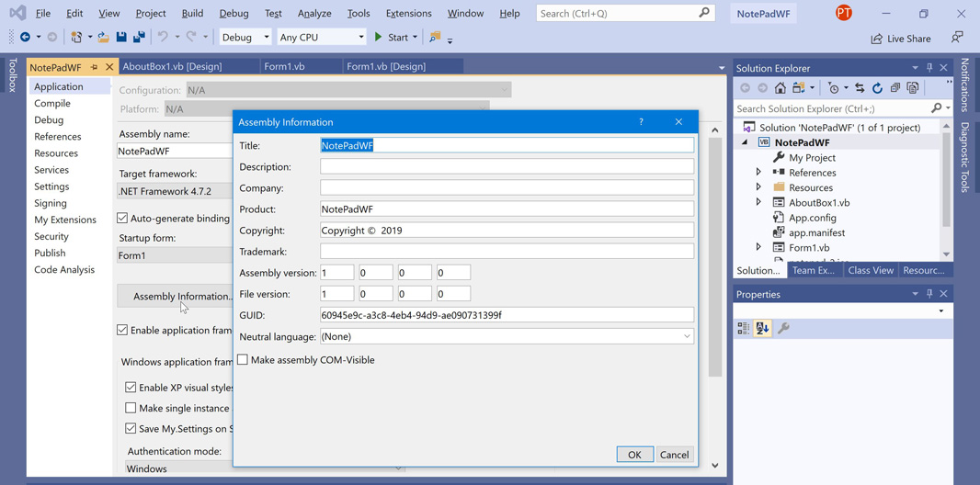Switch to the Form1.vb [Design] tab
The height and width of the screenshot is (485, 980).
(x=385, y=67)
